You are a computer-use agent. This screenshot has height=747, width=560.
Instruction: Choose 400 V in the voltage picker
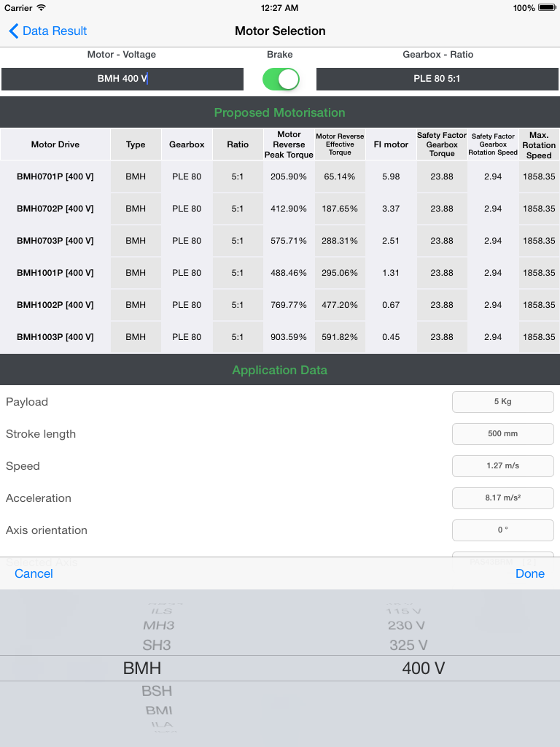point(424,668)
